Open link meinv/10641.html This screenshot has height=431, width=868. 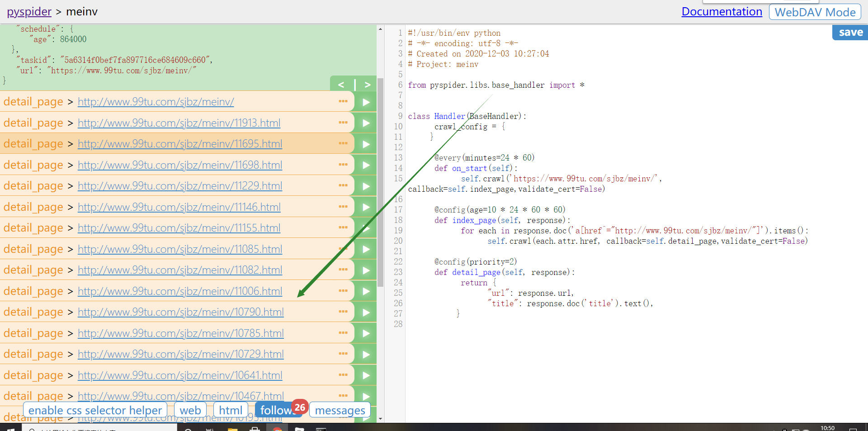[180, 375]
